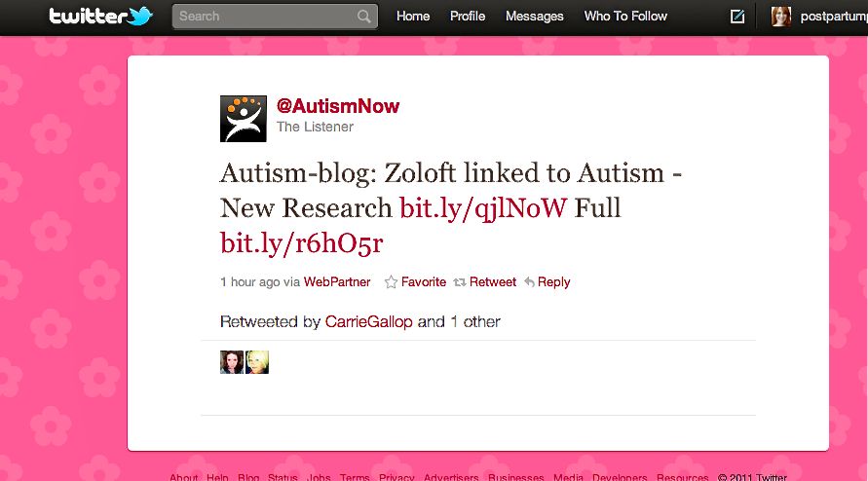Open the CarrieGallop retweeter link
This screenshot has height=481, width=868.
[x=368, y=321]
